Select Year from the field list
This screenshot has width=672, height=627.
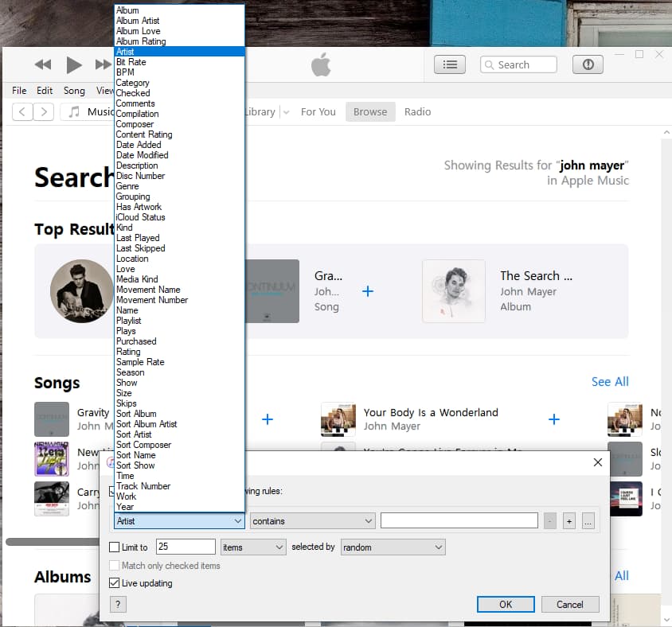(180, 507)
